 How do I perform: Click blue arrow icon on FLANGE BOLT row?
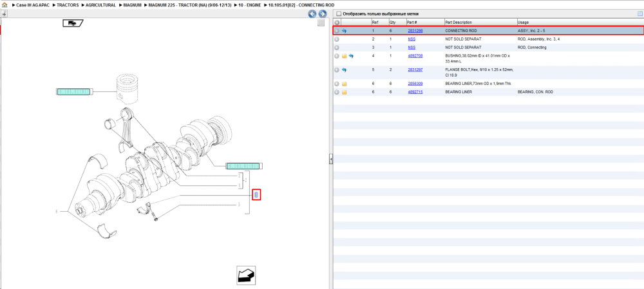tap(344, 70)
